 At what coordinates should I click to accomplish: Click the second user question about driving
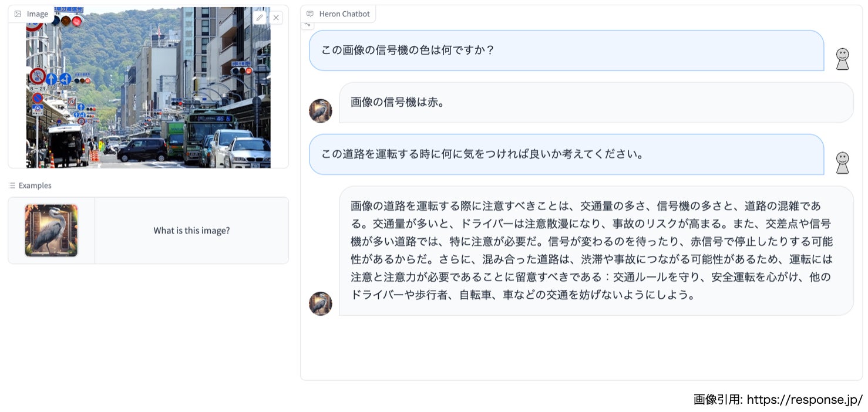pos(566,154)
